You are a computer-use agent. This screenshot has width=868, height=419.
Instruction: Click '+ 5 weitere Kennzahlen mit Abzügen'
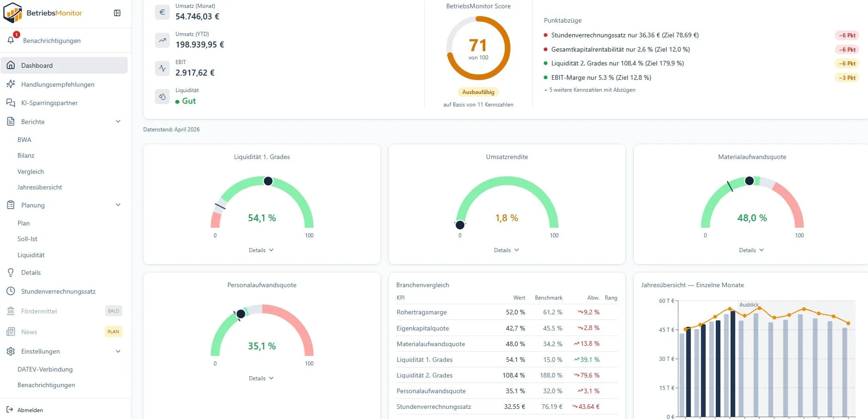pyautogui.click(x=589, y=90)
